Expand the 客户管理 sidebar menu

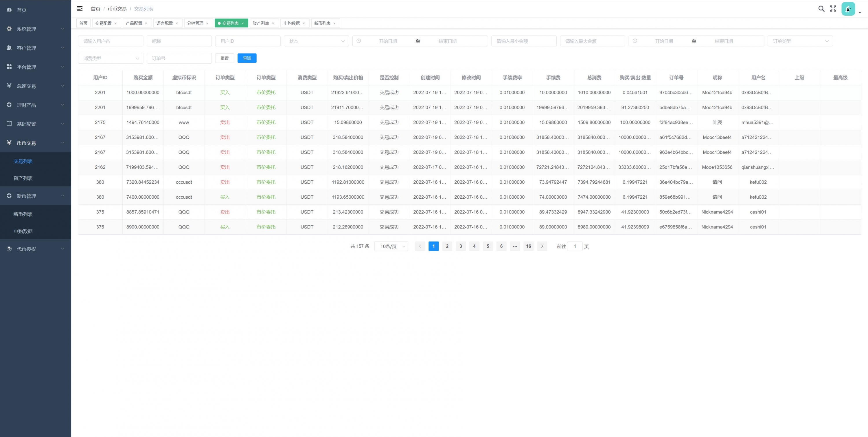pos(35,48)
